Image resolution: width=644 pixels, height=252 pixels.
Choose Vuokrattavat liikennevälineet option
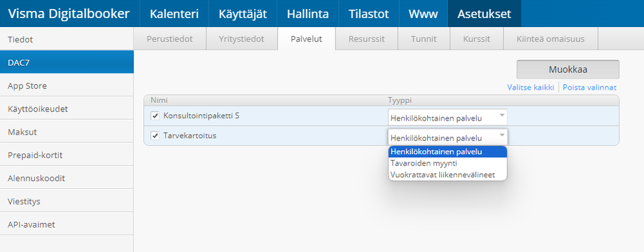(448, 175)
